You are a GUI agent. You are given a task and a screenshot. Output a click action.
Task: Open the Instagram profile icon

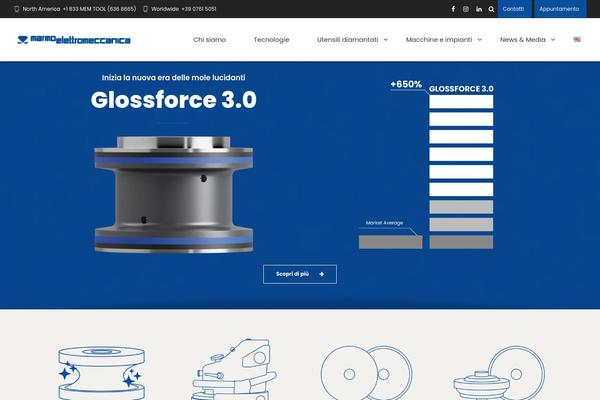466,9
